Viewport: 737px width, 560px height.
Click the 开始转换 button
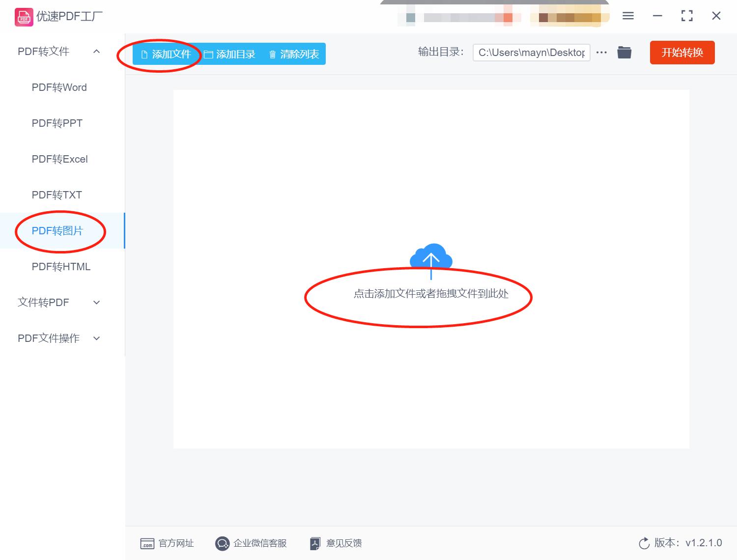tap(682, 53)
